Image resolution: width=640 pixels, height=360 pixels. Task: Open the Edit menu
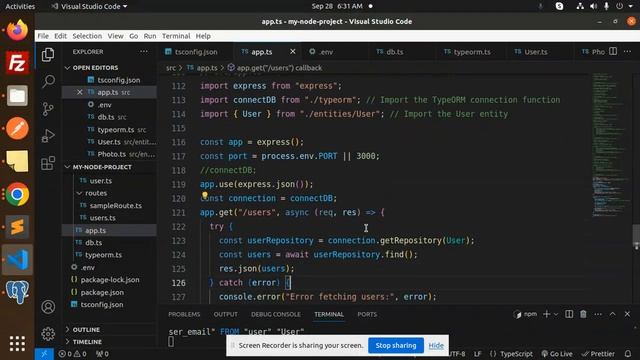click(60, 36)
